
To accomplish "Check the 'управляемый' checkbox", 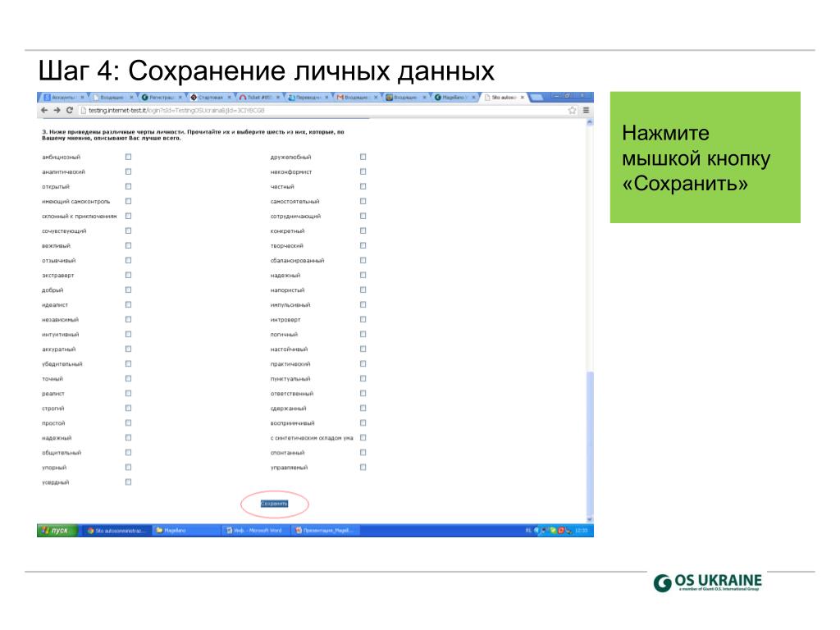I will 363,467.
